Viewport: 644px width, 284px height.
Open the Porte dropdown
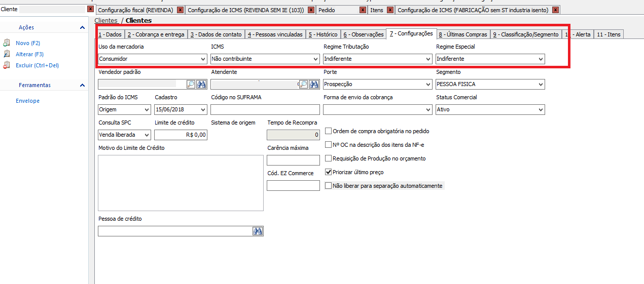pos(428,85)
